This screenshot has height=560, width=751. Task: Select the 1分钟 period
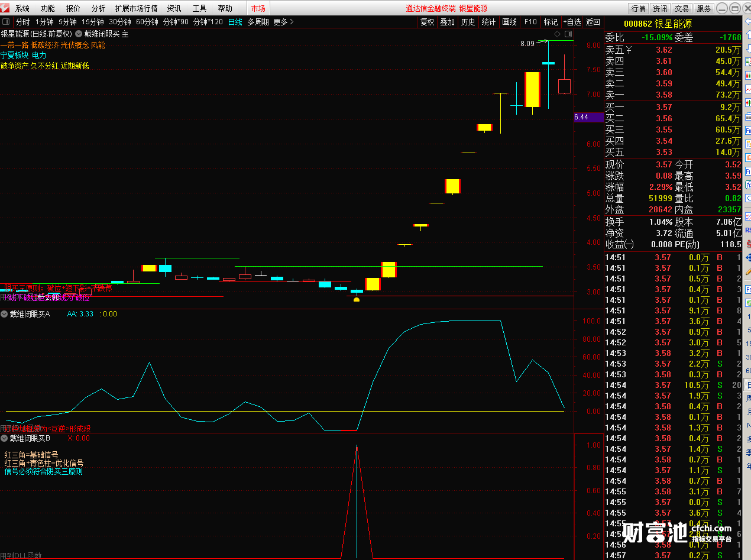(x=44, y=22)
